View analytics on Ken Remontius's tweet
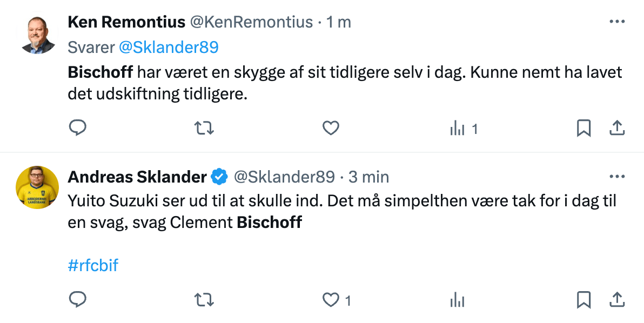The height and width of the screenshot is (323, 644). [464, 129]
